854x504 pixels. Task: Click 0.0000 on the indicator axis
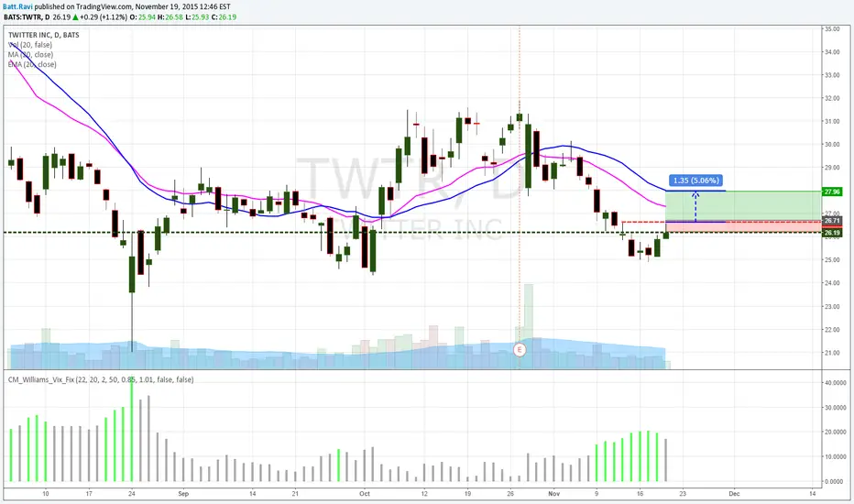(835, 482)
